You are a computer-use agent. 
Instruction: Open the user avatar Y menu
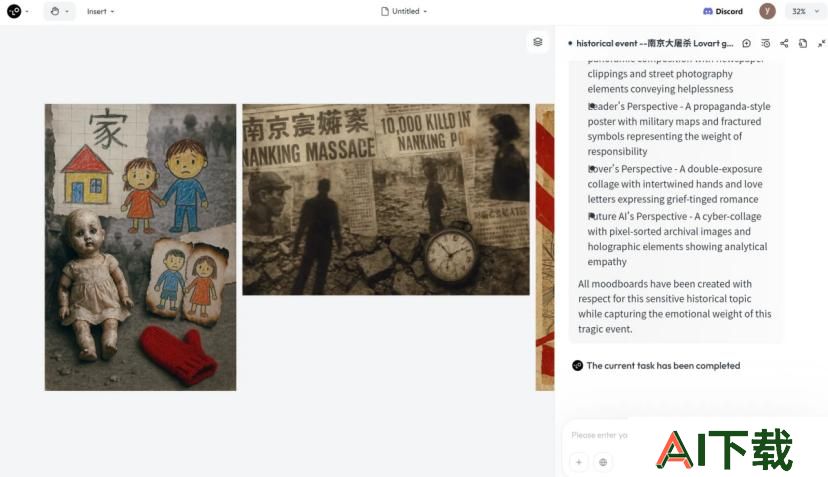tap(767, 11)
